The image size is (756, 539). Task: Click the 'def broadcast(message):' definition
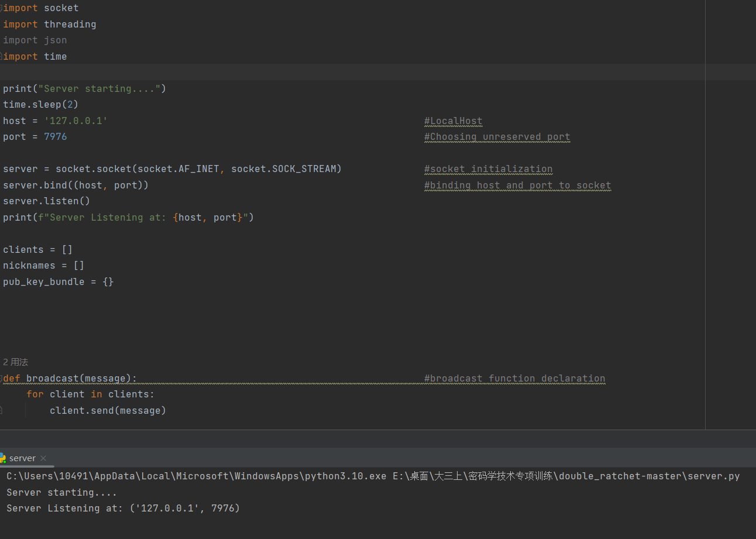pyautogui.click(x=70, y=379)
